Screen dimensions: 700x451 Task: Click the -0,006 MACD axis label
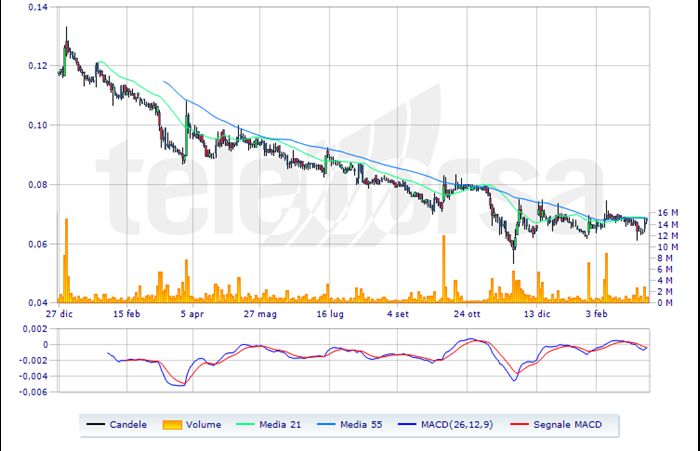click(x=30, y=392)
